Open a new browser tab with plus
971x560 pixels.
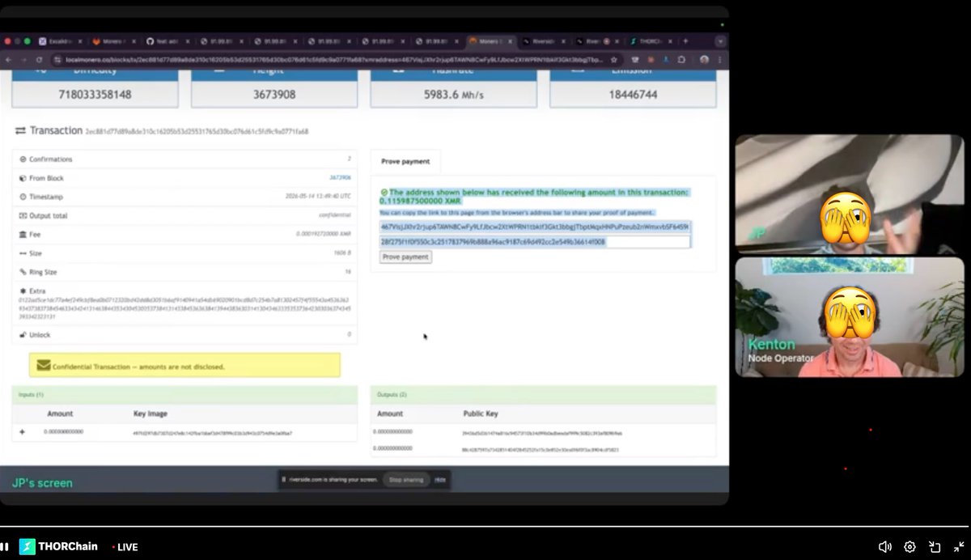(x=686, y=40)
